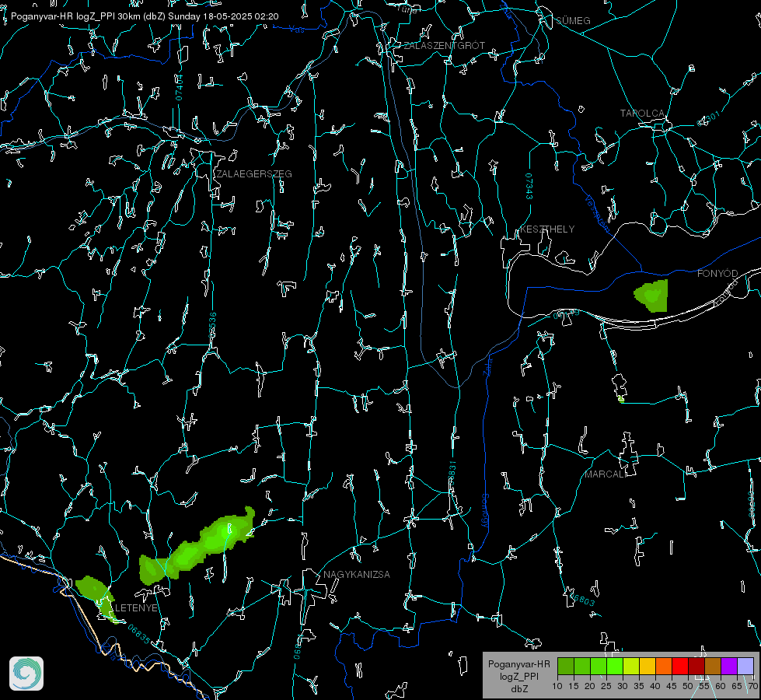Click the road number label 06835
The width and height of the screenshot is (761, 700).
point(139,635)
